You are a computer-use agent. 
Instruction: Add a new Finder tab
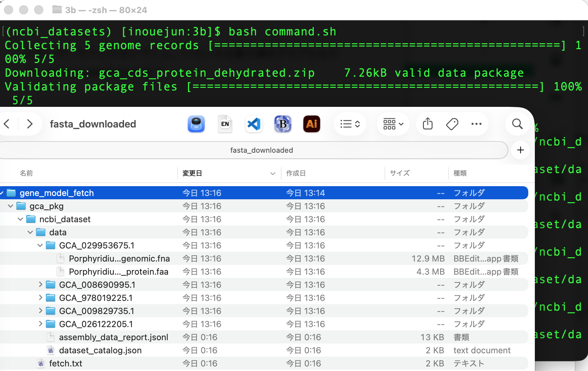pos(520,150)
